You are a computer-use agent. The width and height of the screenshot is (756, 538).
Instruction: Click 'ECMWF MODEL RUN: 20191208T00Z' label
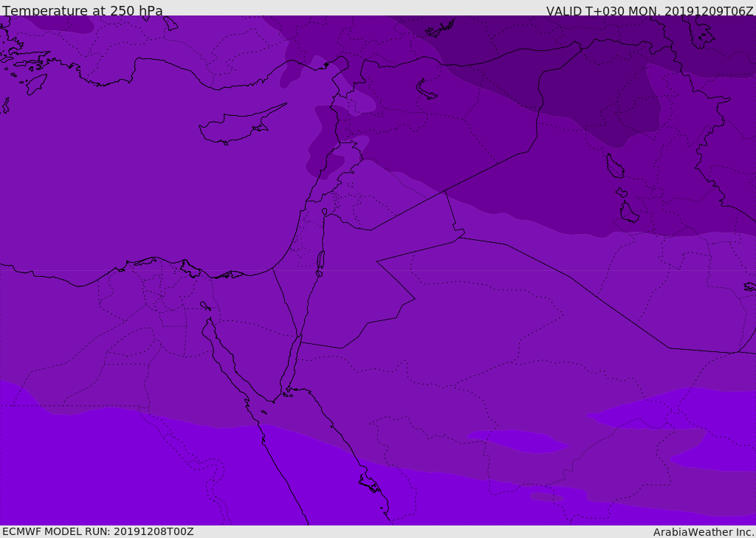(x=98, y=531)
